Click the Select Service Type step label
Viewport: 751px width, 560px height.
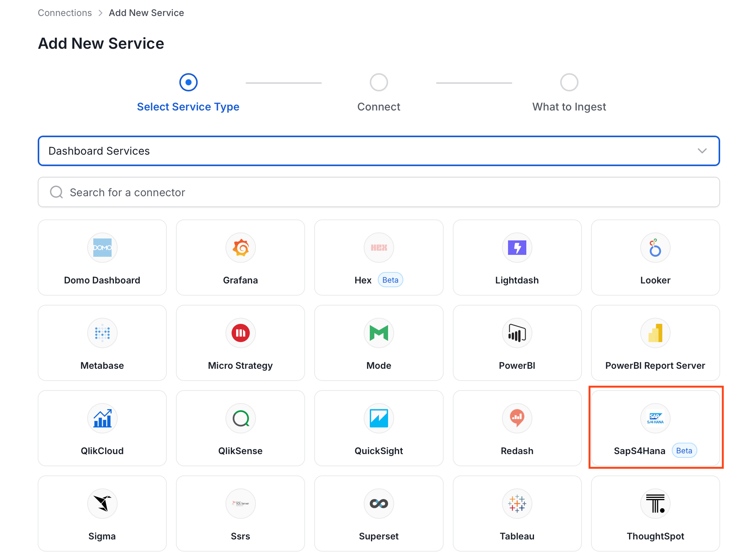point(188,107)
